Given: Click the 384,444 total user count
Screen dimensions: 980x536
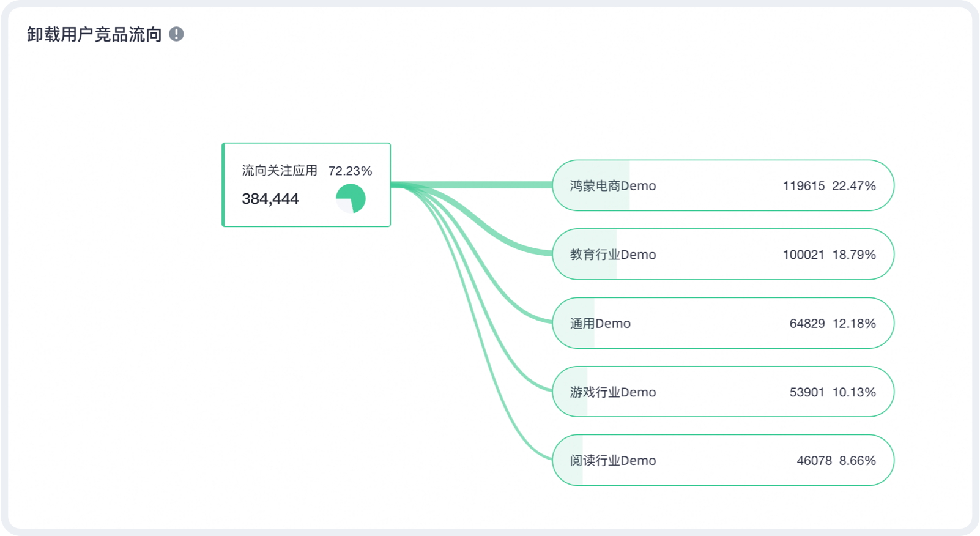Looking at the screenshot, I should (x=270, y=199).
